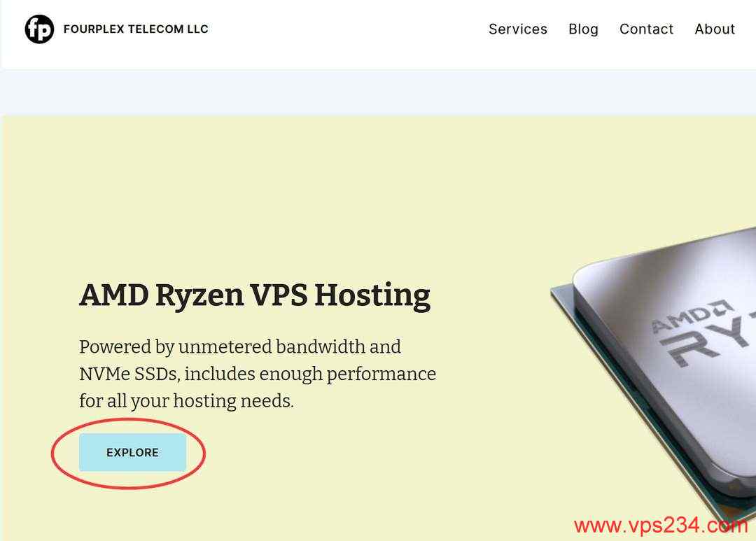This screenshot has height=541, width=756.
Task: Select the About navigation link
Action: point(715,29)
